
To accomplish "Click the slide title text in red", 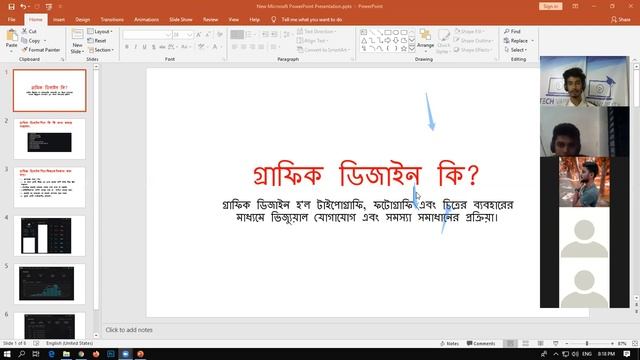I will tap(366, 175).
